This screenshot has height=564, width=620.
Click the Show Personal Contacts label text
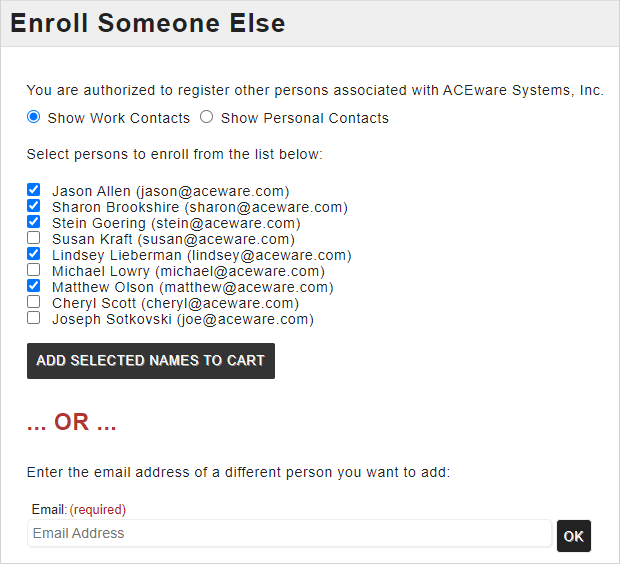point(304,118)
